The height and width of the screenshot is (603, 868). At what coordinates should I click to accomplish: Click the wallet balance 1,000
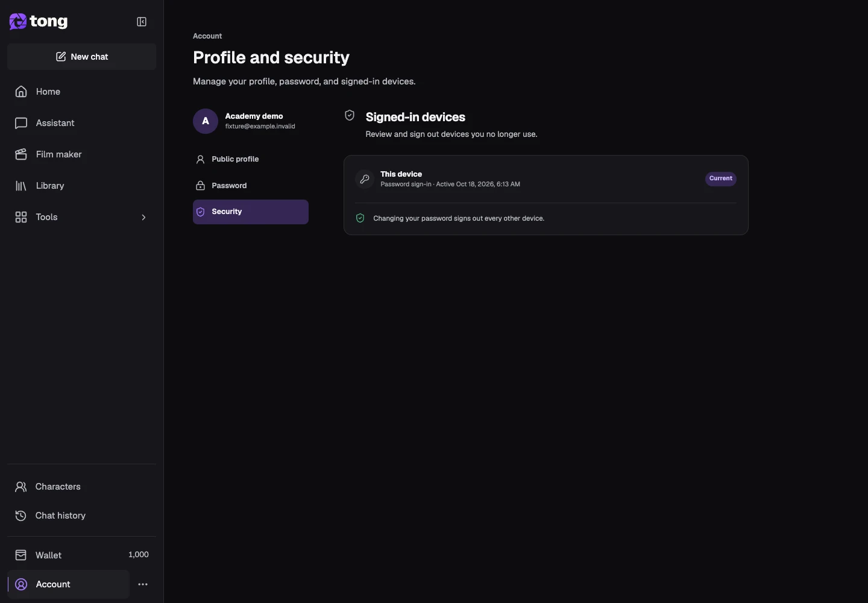(x=139, y=555)
